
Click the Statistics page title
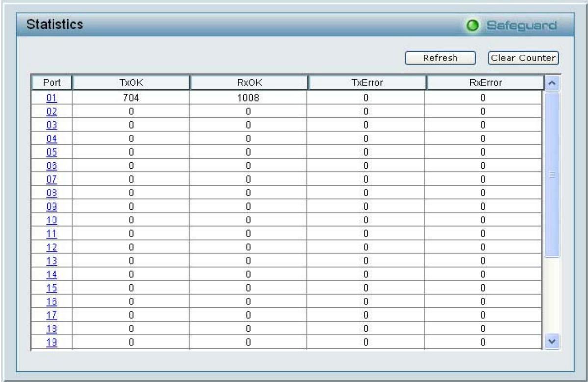pos(55,25)
